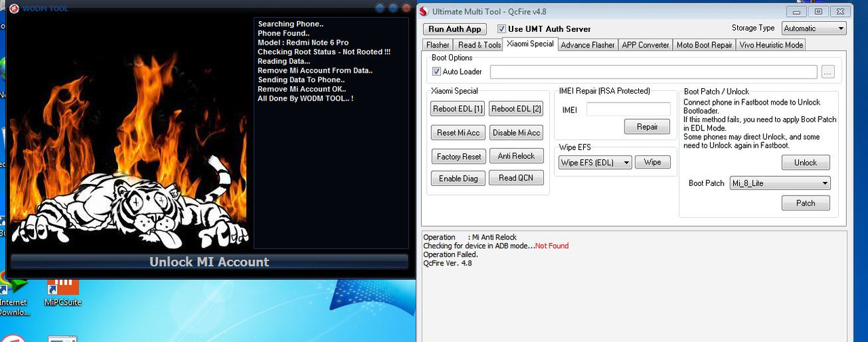The width and height of the screenshot is (868, 342).
Task: Click into the Auto Loader path field
Action: point(654,72)
